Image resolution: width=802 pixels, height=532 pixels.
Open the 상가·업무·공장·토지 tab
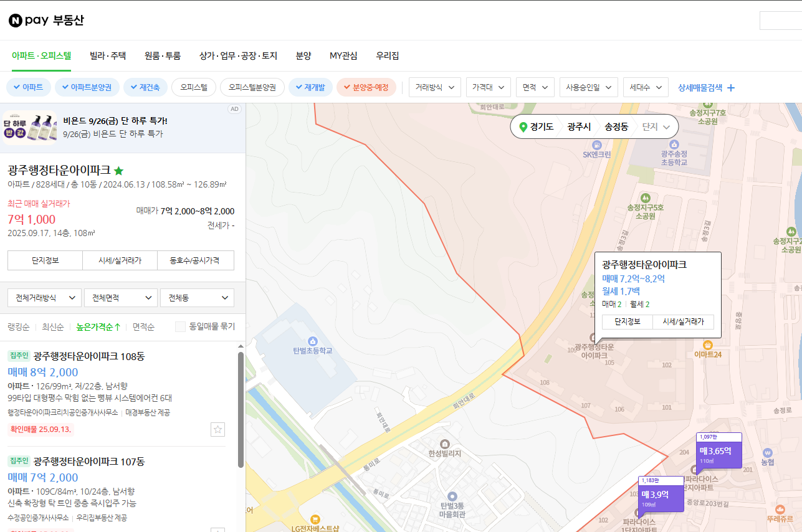pos(238,55)
